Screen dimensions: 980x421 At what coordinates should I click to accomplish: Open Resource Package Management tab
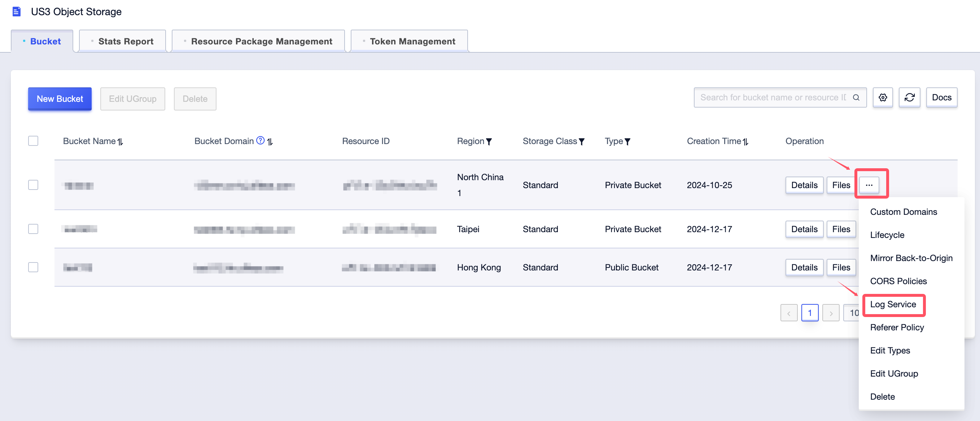pos(258,41)
